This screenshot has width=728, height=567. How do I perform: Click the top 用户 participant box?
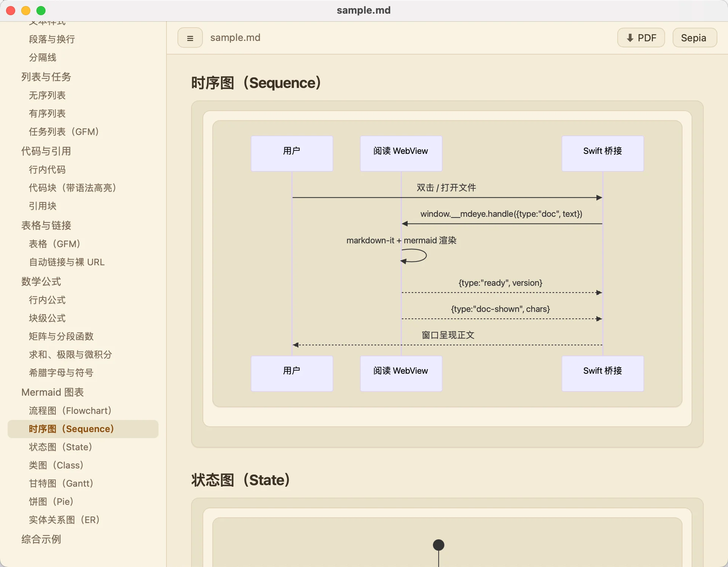[x=292, y=153]
